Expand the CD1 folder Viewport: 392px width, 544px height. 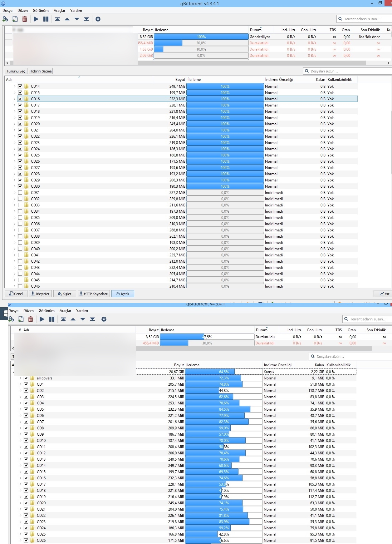[x=20, y=384]
